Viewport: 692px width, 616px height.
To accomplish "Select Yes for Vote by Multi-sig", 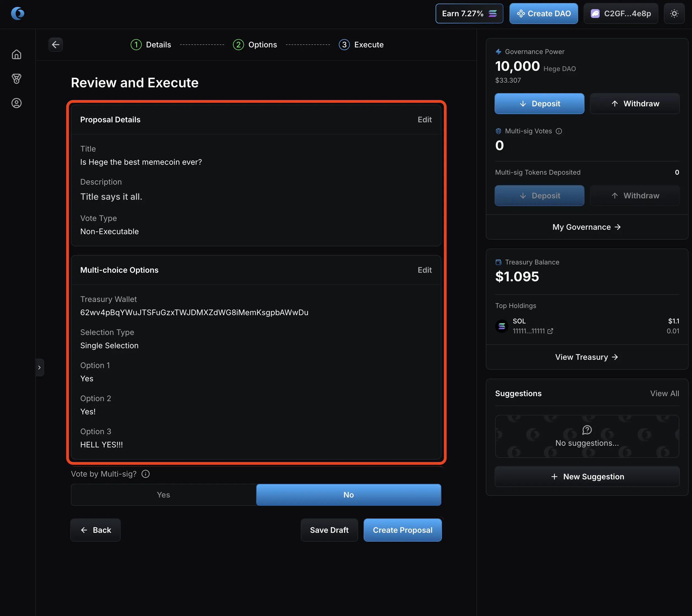I will (163, 495).
